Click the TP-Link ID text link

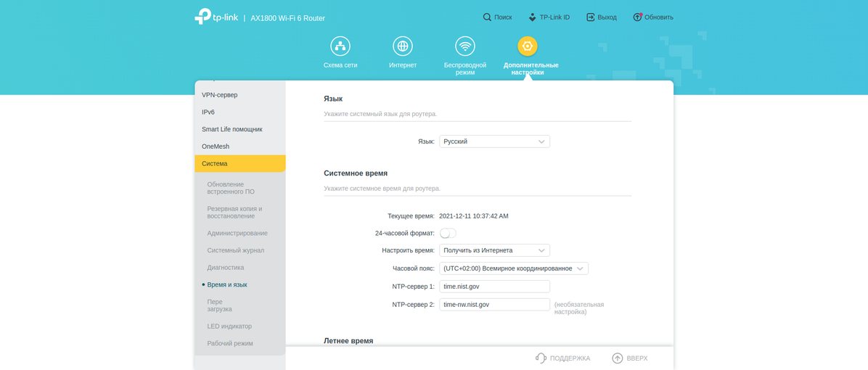(554, 17)
